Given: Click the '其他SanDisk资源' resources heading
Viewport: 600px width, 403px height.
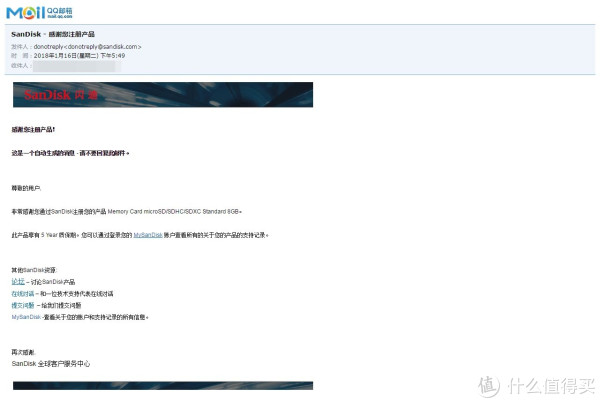Looking at the screenshot, I should (35, 270).
